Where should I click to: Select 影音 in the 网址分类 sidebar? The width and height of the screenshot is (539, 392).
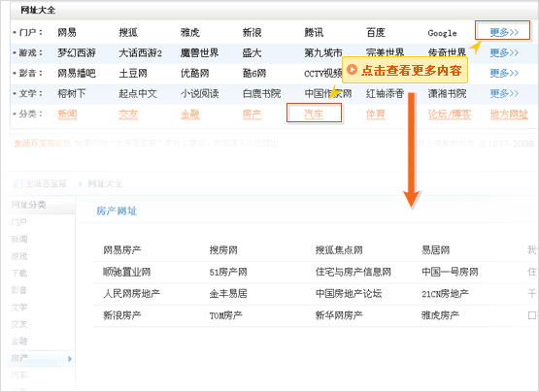coord(18,290)
